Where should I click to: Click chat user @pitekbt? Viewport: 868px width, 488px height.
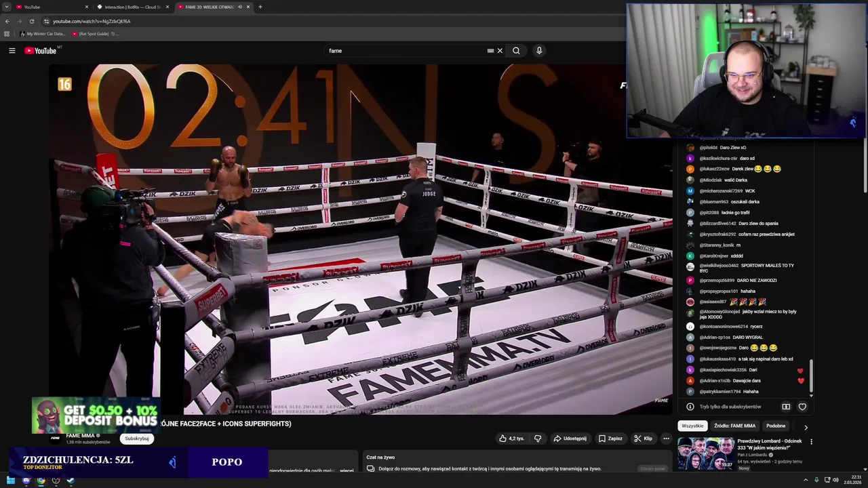point(709,147)
